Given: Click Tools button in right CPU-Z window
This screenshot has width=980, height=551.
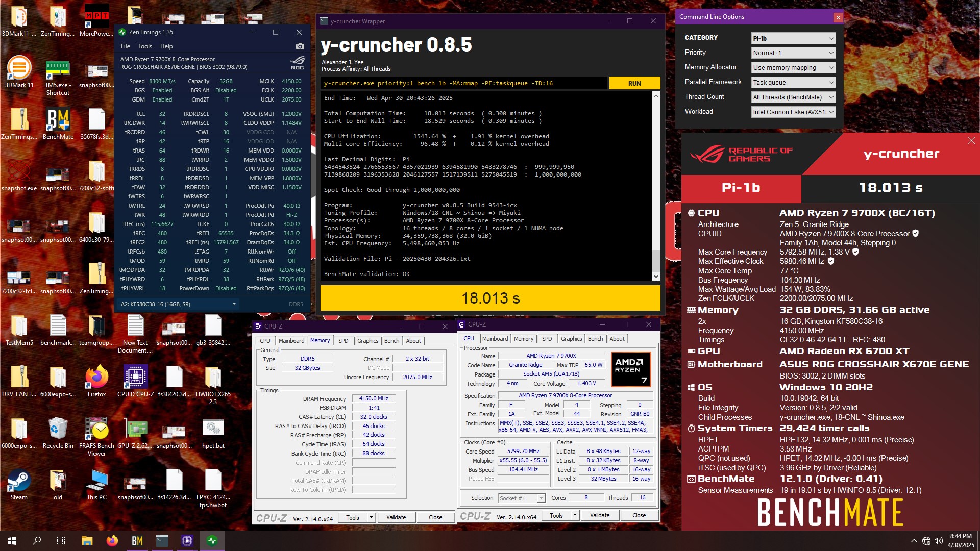Looking at the screenshot, I should point(556,515).
